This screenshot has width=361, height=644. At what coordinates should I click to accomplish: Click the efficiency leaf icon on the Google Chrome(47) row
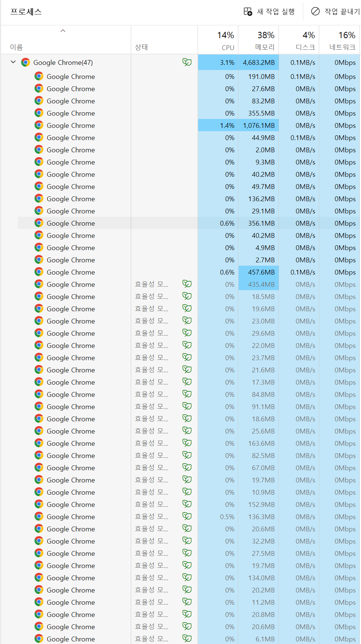coord(187,62)
